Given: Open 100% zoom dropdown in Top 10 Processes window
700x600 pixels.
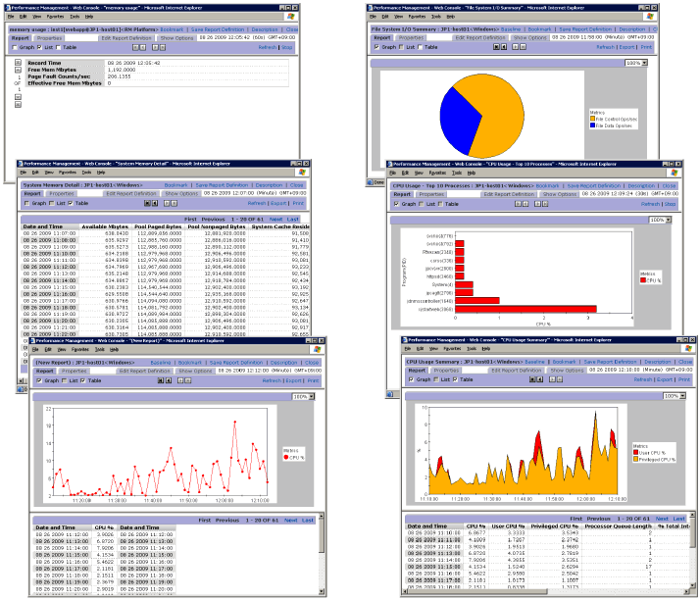Looking at the screenshot, I should point(660,220).
